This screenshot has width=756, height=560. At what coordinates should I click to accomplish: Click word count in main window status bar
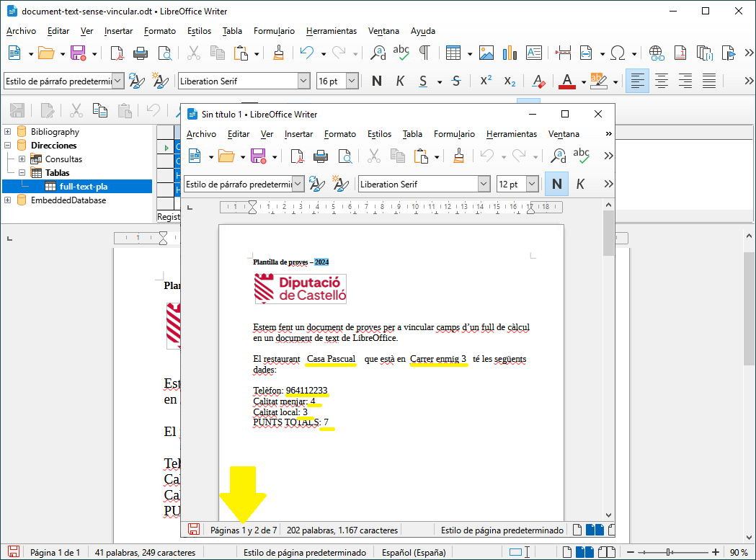[145, 552]
